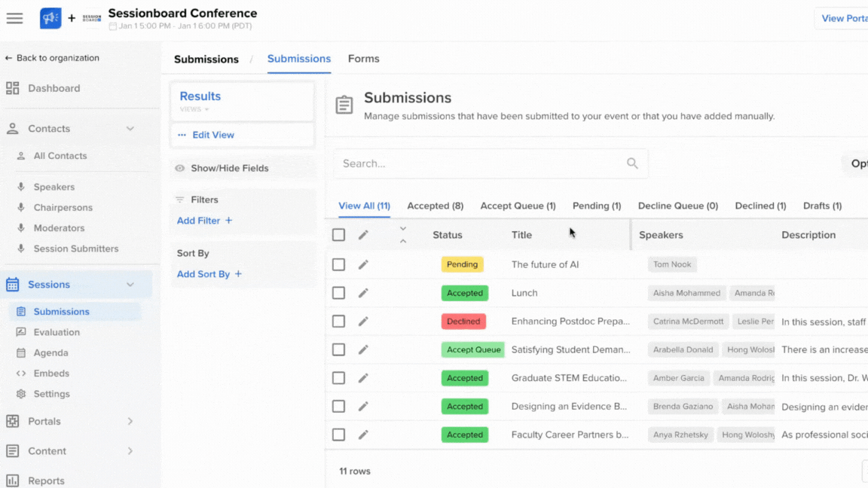The height and width of the screenshot is (488, 868).
Task: Select the Enhancing Postdoc row checkbox
Action: tap(339, 322)
